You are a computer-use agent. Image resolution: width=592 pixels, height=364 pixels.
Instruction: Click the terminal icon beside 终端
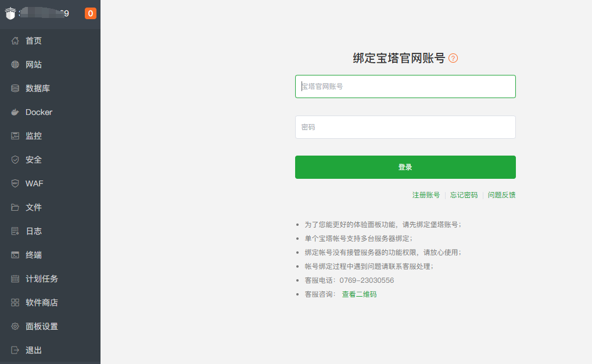pyautogui.click(x=15, y=255)
